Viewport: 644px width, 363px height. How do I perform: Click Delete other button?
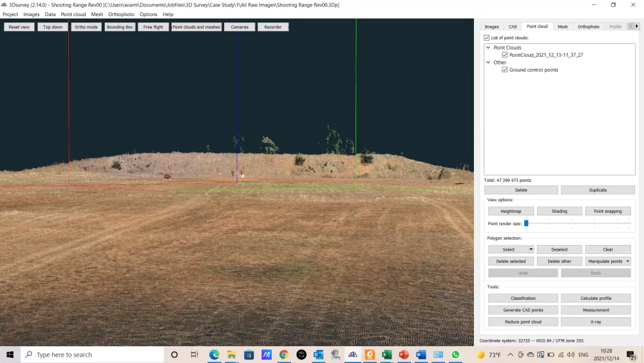pos(560,262)
